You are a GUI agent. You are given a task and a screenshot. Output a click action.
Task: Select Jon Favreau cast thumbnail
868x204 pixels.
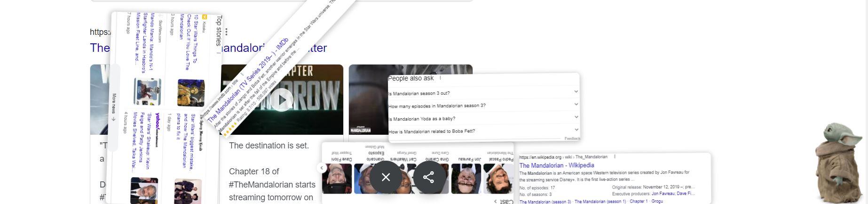tap(466, 178)
